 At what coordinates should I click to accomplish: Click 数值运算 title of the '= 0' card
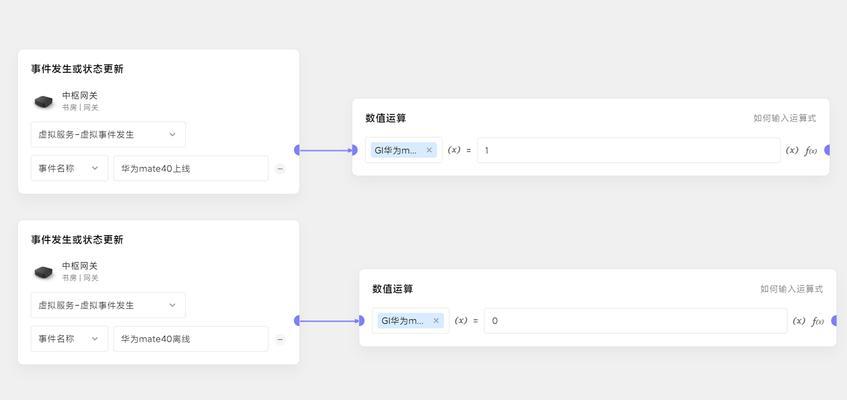(393, 289)
